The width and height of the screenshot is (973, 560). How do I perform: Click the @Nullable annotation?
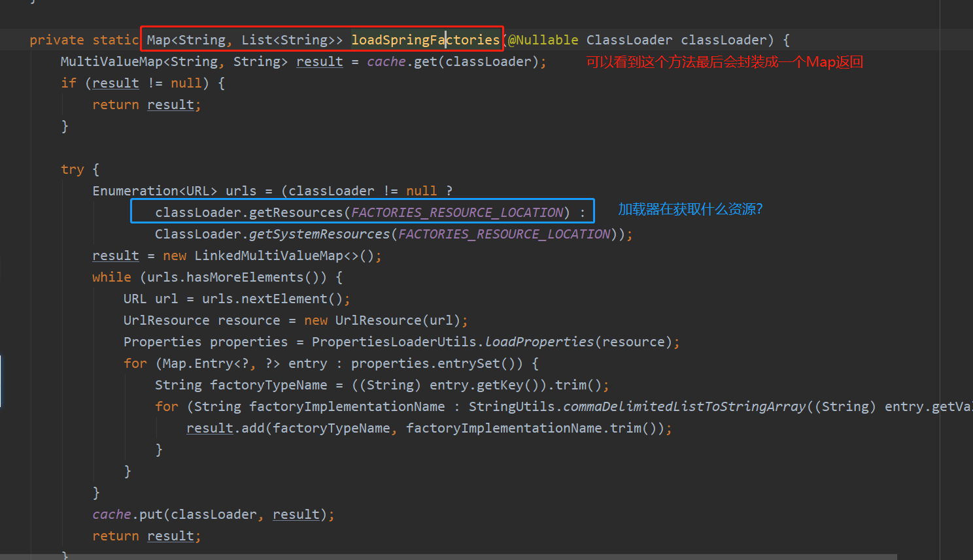click(x=543, y=40)
